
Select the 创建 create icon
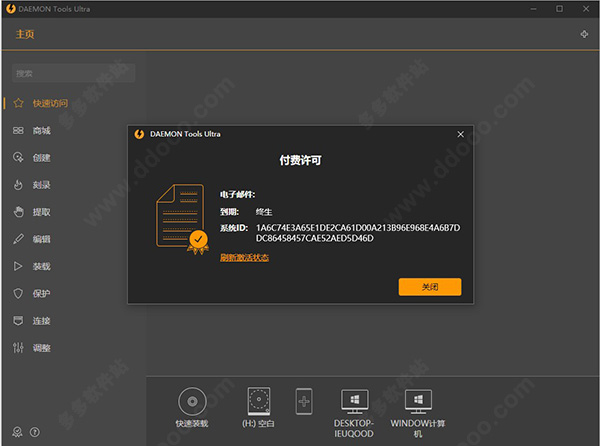tap(18, 158)
